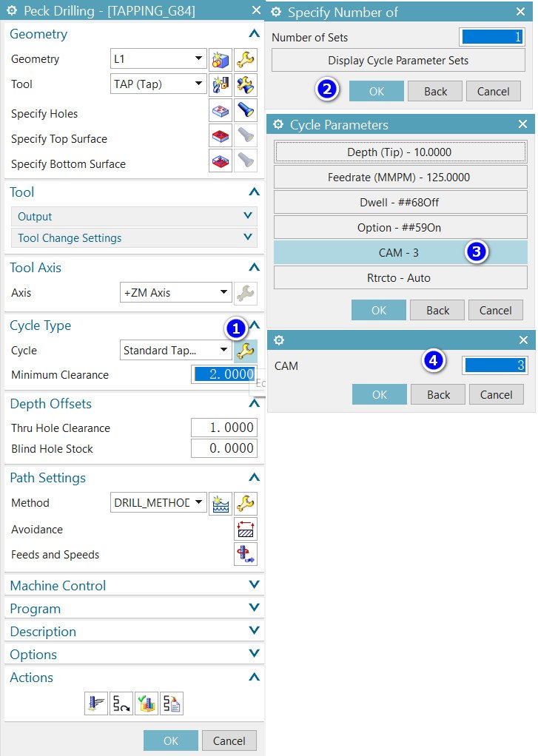Viewport: 538px width, 756px height.
Task: Click the gear icon in Cycle Parameters title
Action: click(278, 124)
